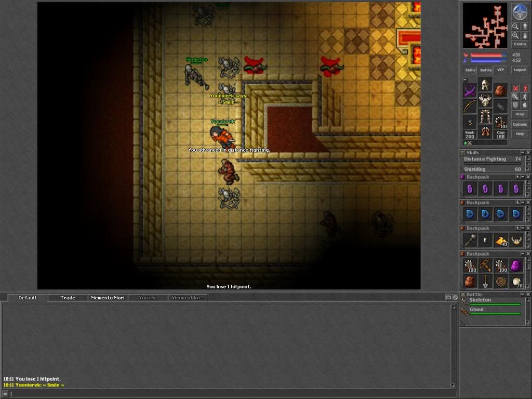The width and height of the screenshot is (532, 399).
Task: Select Ghoul in the Battle list
Action: 492,311
